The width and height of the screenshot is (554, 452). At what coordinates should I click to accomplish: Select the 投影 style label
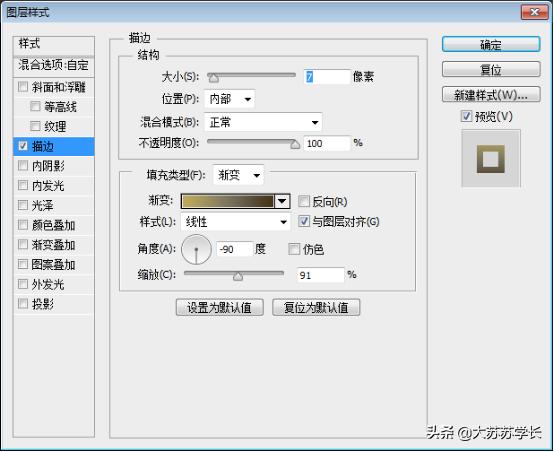click(x=43, y=304)
